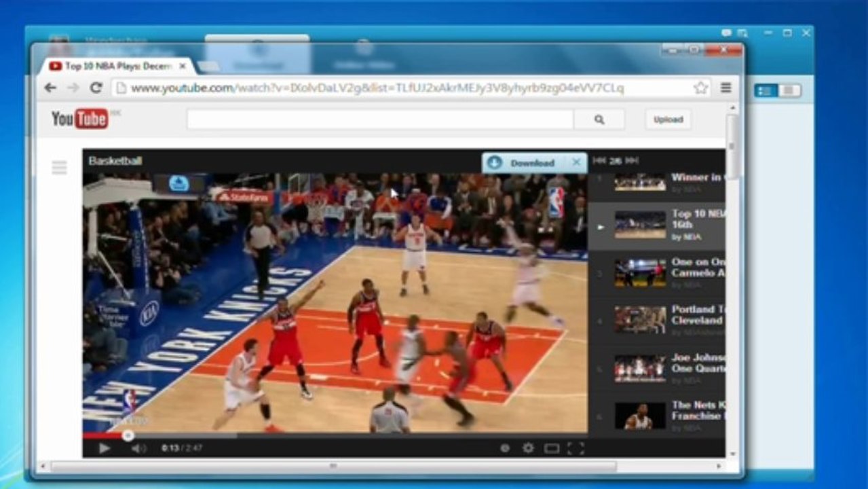Open the 'Winner in' playlist video thumbnail

click(x=640, y=181)
